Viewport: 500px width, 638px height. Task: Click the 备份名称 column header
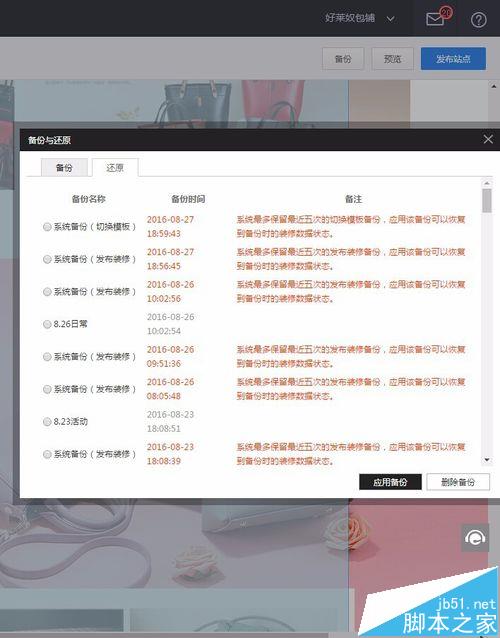coord(88,199)
